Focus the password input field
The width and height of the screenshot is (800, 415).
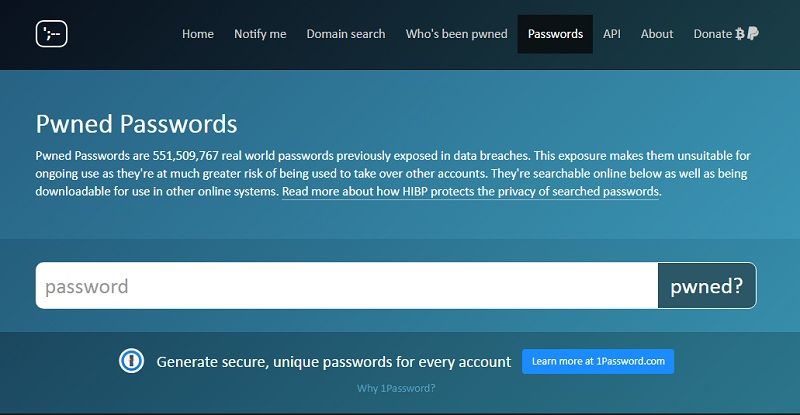[346, 286]
